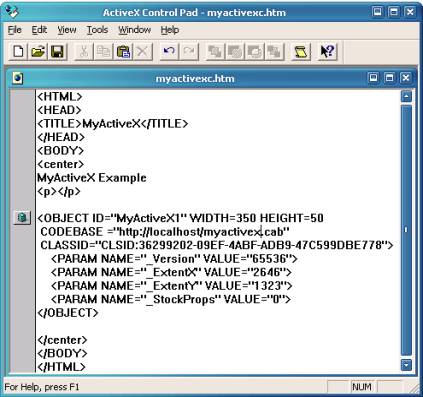
Task: Click the Bring to Front icon
Action: pyautogui.click(x=215, y=52)
